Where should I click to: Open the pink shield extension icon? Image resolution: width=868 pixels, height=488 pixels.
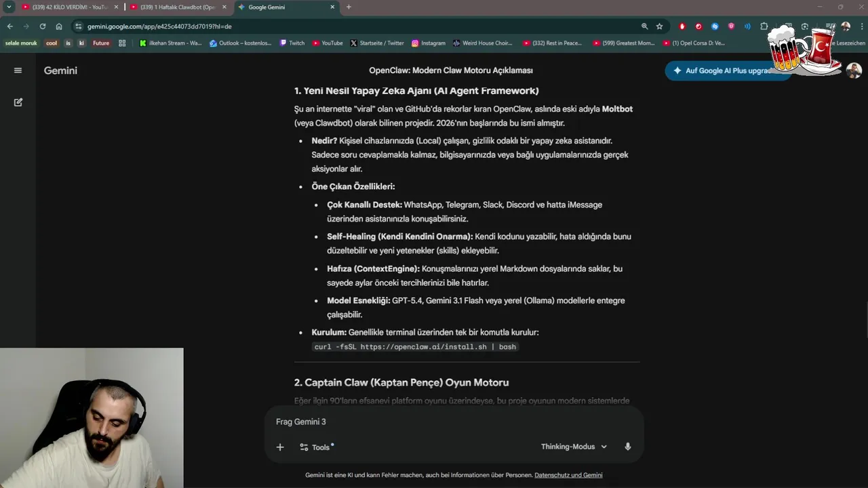pyautogui.click(x=731, y=26)
